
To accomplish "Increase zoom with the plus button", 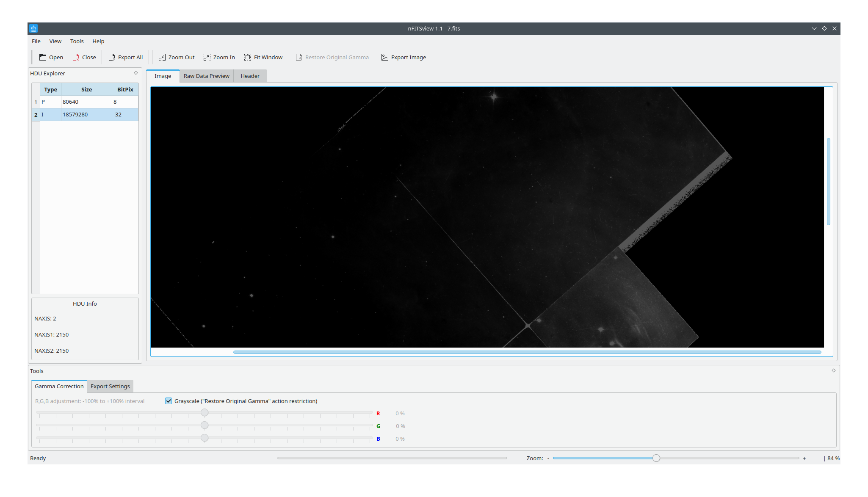I will pyautogui.click(x=804, y=458).
